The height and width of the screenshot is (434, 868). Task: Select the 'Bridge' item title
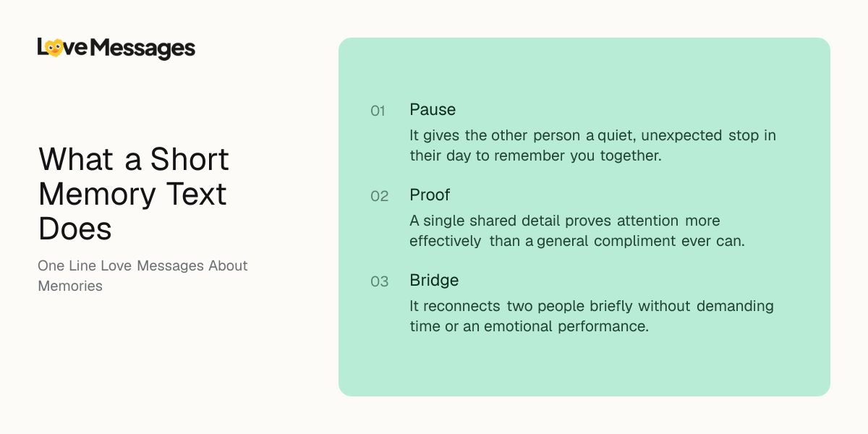coord(434,281)
